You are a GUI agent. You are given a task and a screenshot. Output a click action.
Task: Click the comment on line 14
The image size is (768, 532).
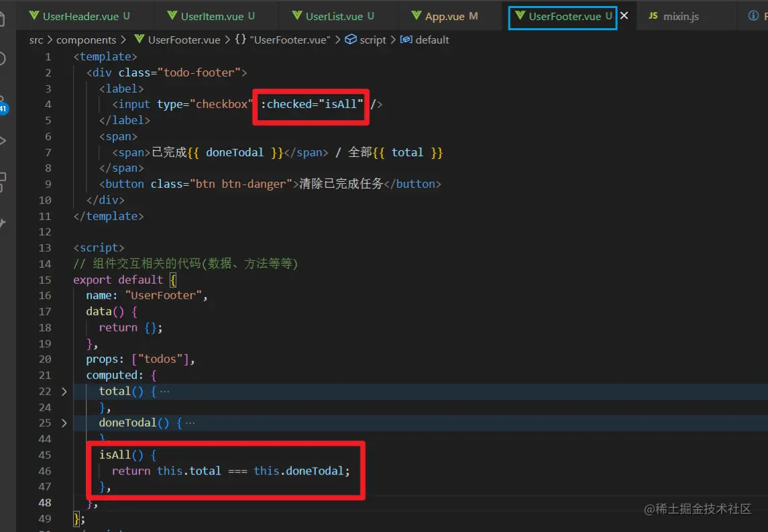coord(186,264)
